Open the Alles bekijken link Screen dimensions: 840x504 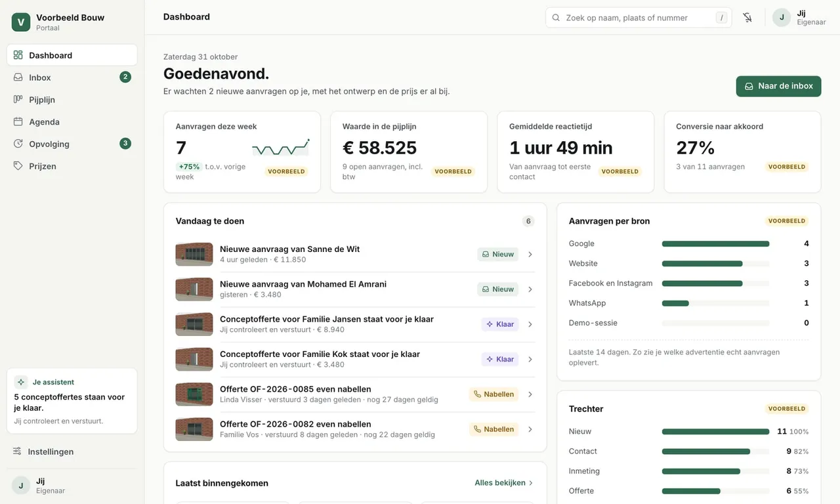[x=504, y=483]
